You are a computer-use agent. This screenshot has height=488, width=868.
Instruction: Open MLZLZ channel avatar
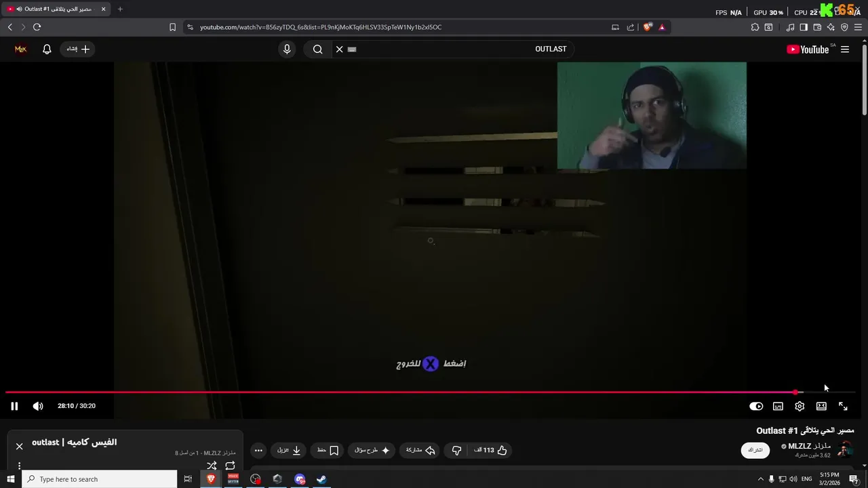845,449
